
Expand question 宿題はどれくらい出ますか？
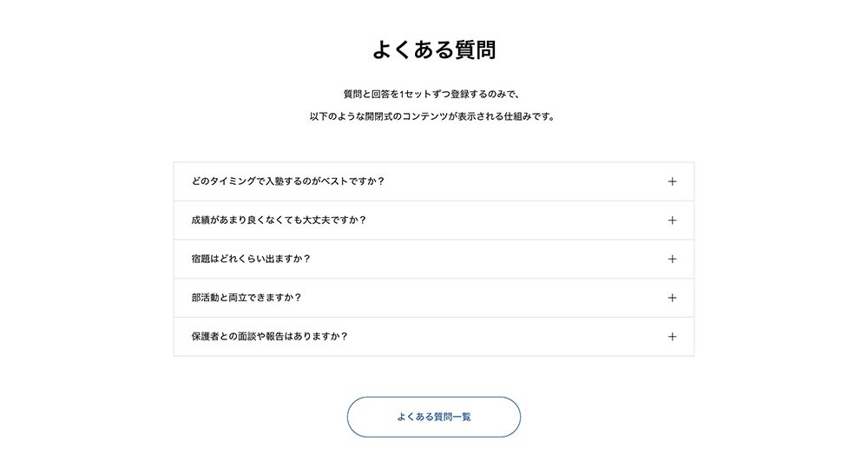[251, 259]
